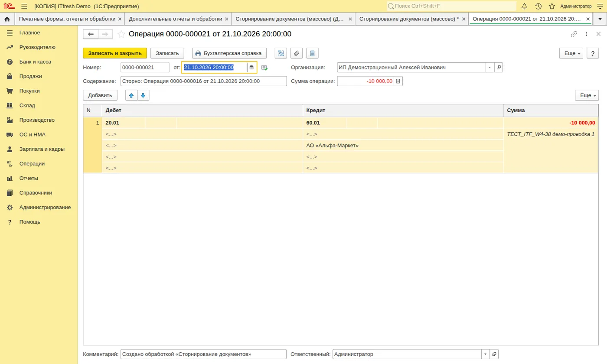
Task: Open help with the question button
Action: (x=593, y=53)
